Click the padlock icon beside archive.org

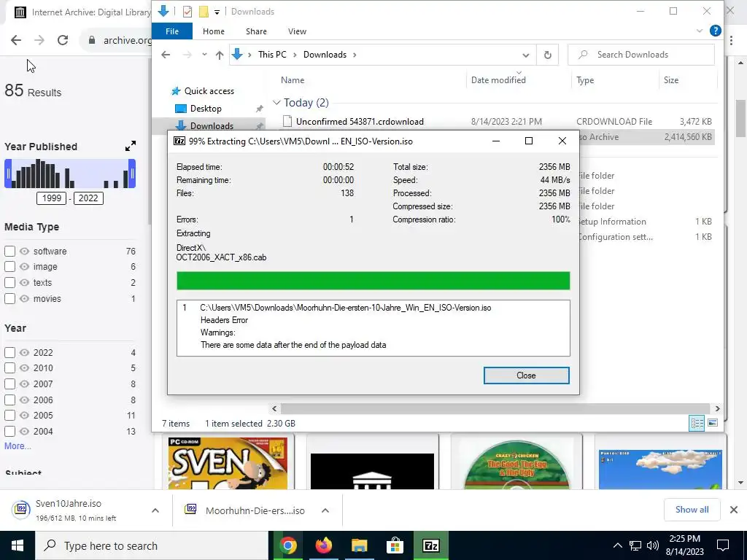tap(92, 40)
